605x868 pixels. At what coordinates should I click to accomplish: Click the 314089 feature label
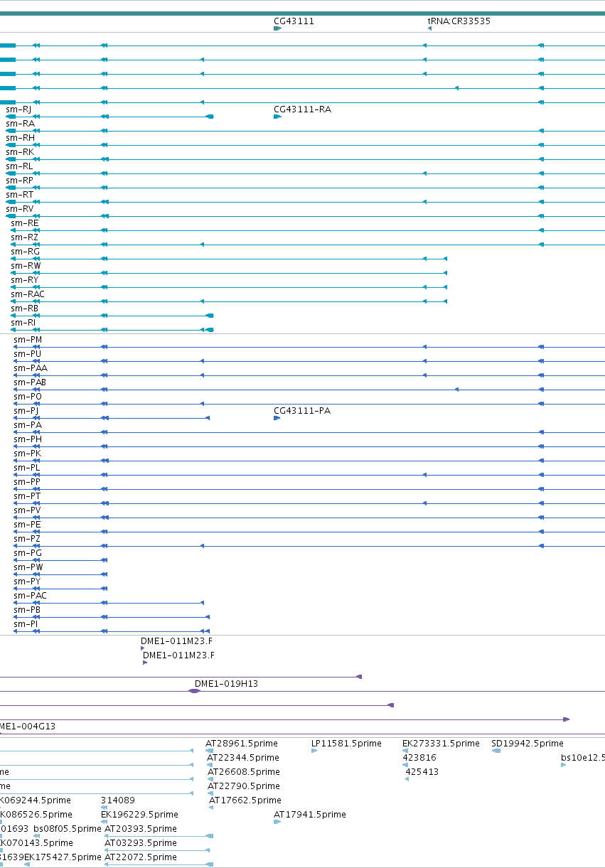[x=118, y=800]
